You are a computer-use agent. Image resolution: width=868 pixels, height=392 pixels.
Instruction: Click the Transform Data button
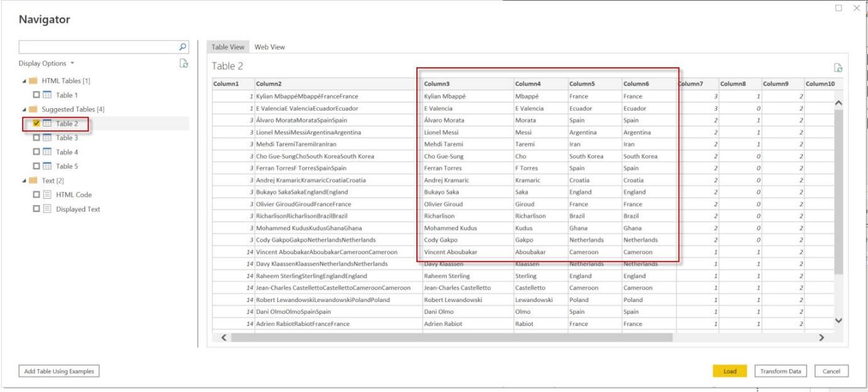(x=781, y=371)
